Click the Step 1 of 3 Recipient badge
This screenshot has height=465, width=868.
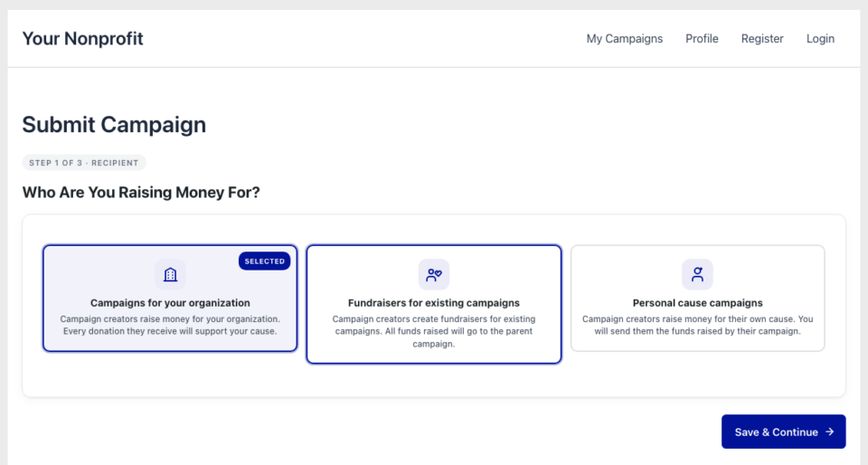pyautogui.click(x=84, y=163)
